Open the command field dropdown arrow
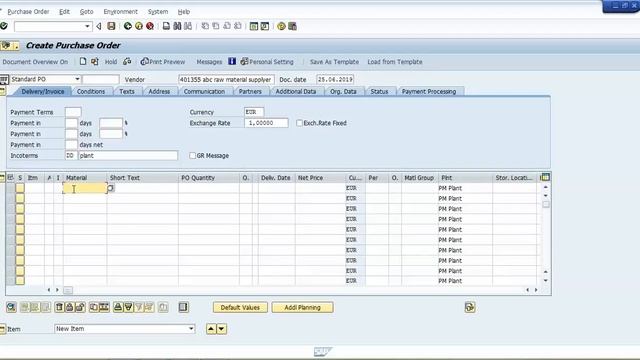This screenshot has width=640, height=360. pyautogui.click(x=87, y=27)
